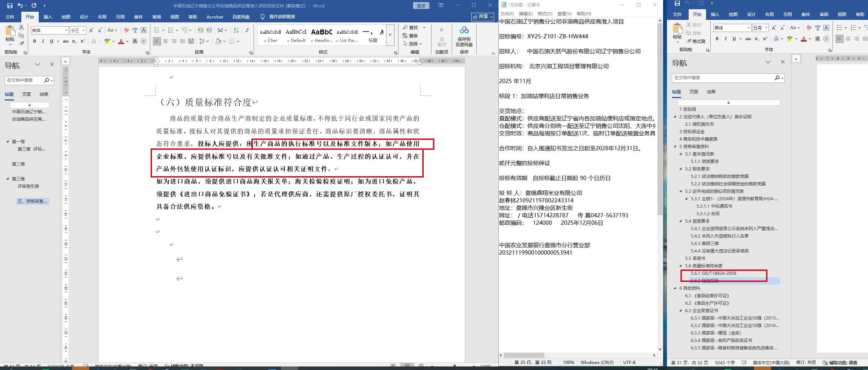Toggle Italic in the 黑体 Word ribbon
This screenshot has height=370, width=868.
coord(726,39)
